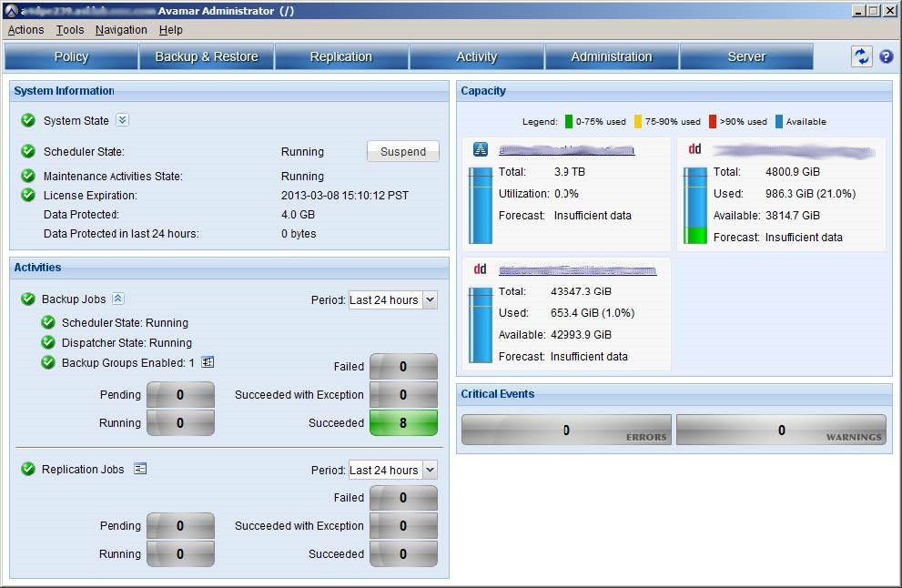902x588 pixels.
Task: Click the Available value "42993.9 GiB"
Action: pyautogui.click(x=581, y=334)
